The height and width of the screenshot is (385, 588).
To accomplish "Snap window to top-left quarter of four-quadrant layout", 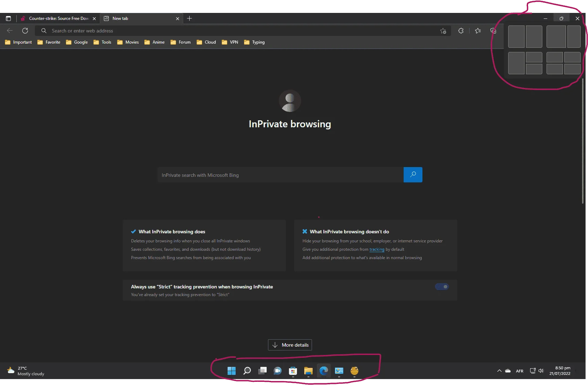I will [555, 57].
